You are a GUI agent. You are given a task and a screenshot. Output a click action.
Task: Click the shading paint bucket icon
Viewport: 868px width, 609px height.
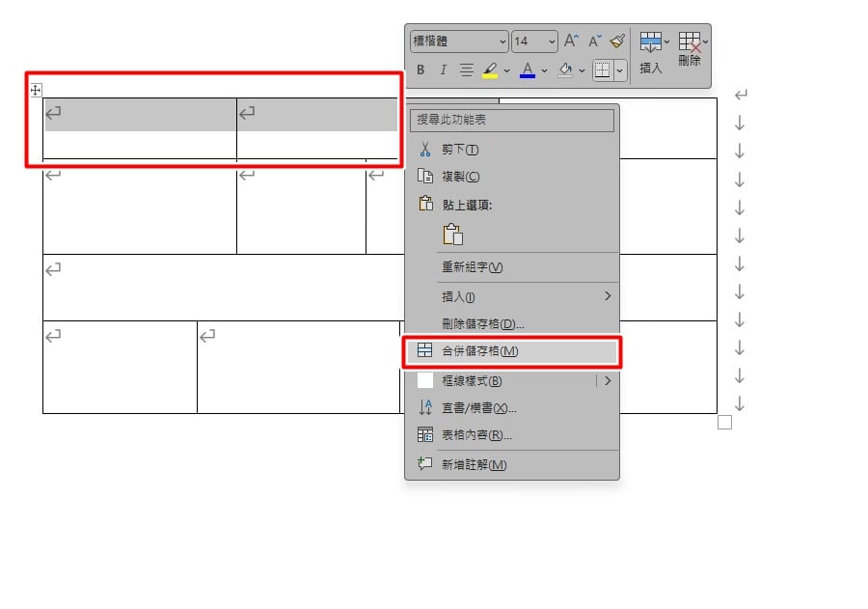(565, 70)
